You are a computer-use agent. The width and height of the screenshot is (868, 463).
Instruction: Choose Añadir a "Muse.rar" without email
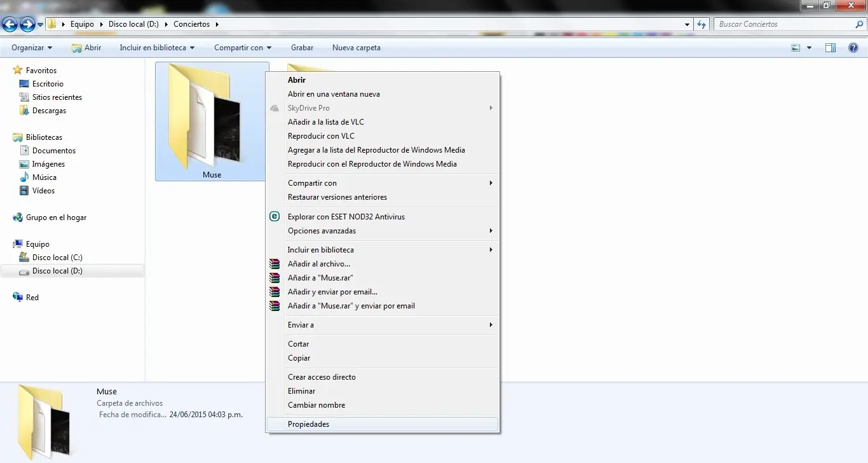(x=382, y=278)
